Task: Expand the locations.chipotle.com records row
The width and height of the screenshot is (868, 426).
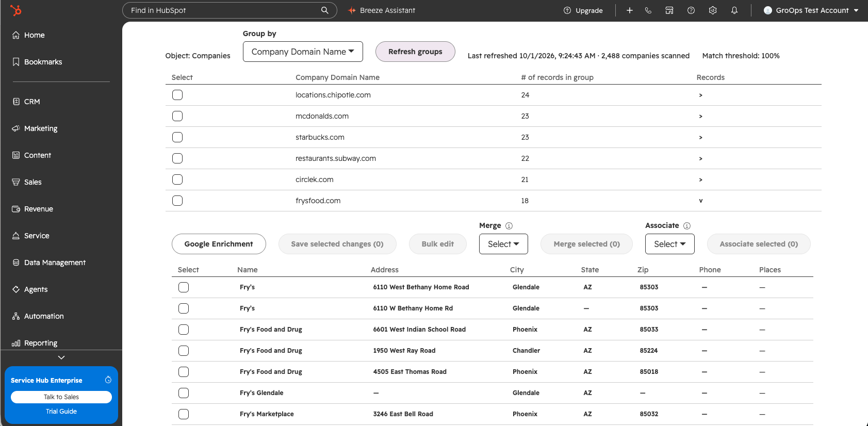Action: (700, 95)
